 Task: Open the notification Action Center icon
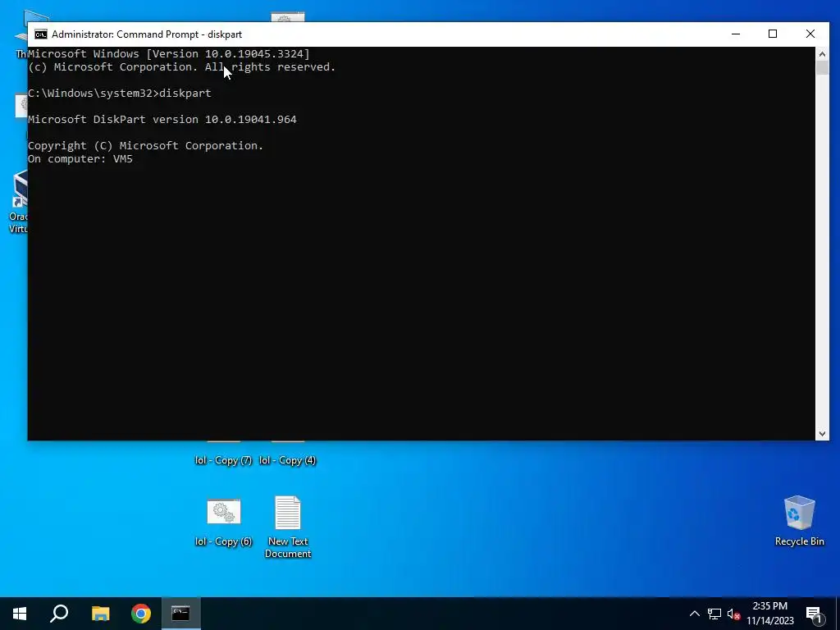pos(815,614)
